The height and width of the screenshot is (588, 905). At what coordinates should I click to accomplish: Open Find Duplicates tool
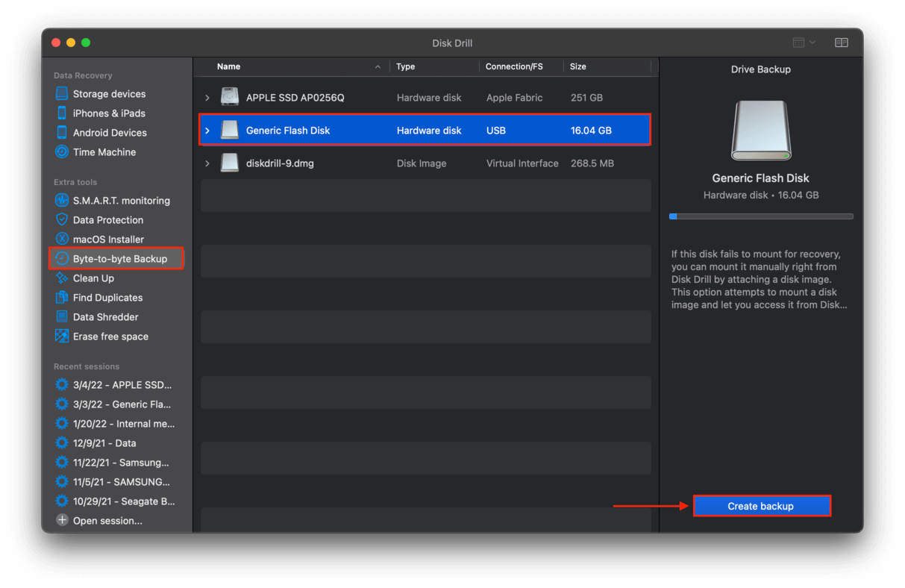(x=107, y=298)
